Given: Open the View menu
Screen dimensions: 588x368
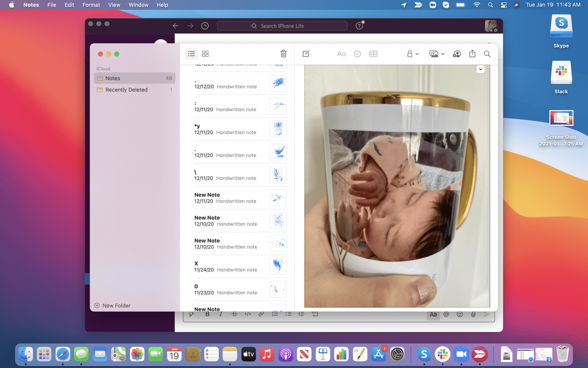Looking at the screenshot, I should point(114,5).
